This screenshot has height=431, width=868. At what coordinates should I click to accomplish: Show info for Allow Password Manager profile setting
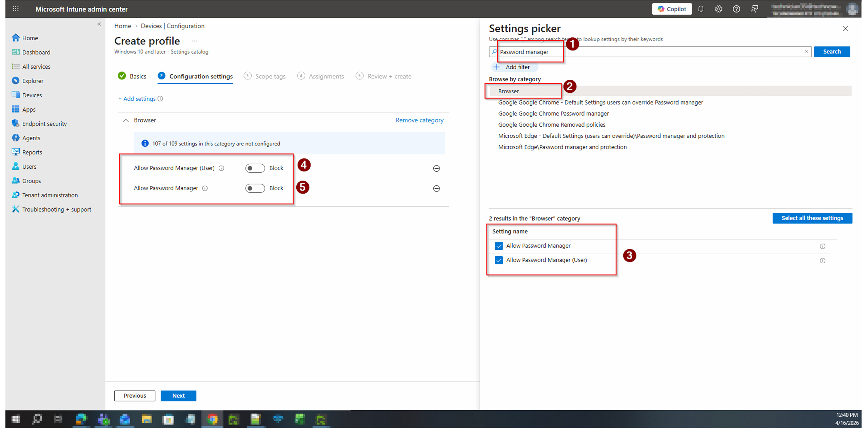coord(205,188)
